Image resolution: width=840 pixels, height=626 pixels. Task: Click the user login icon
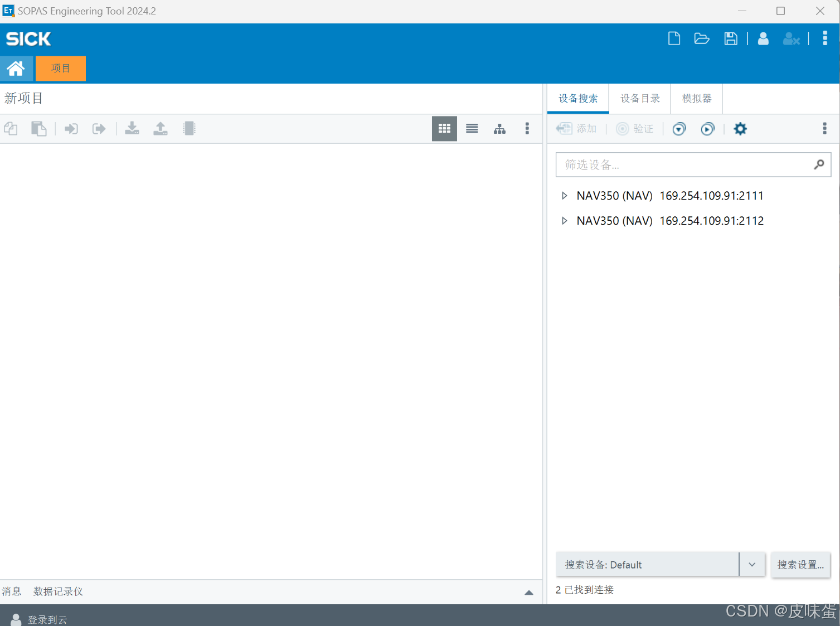click(x=763, y=38)
